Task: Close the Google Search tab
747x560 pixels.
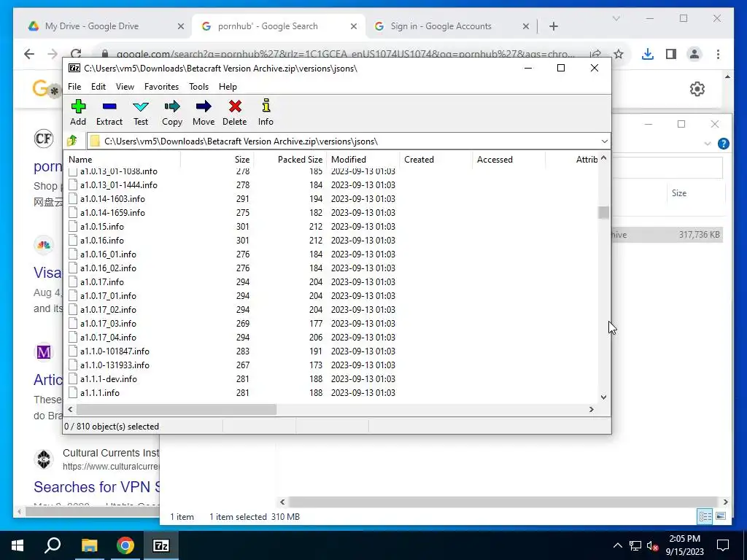Action: [354, 26]
